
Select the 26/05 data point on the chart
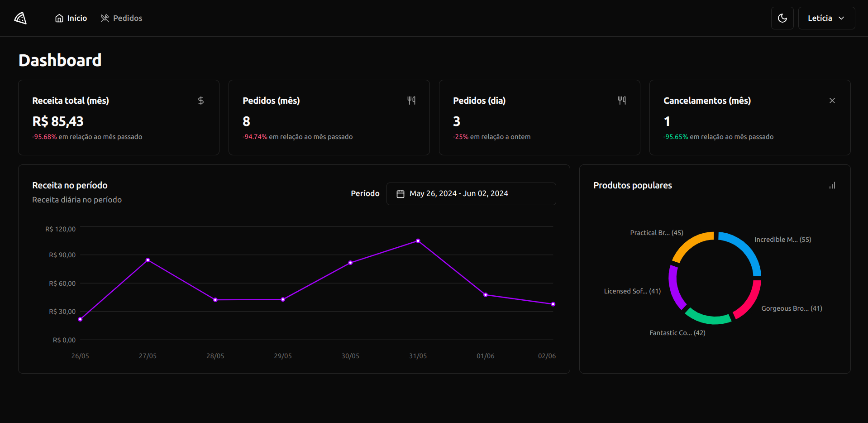pos(80,319)
